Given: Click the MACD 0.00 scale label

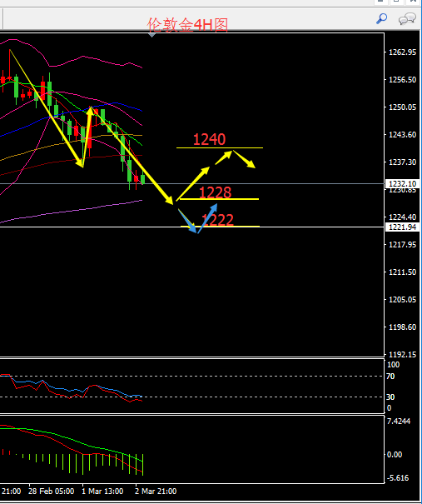Looking at the screenshot, I should 395,455.
